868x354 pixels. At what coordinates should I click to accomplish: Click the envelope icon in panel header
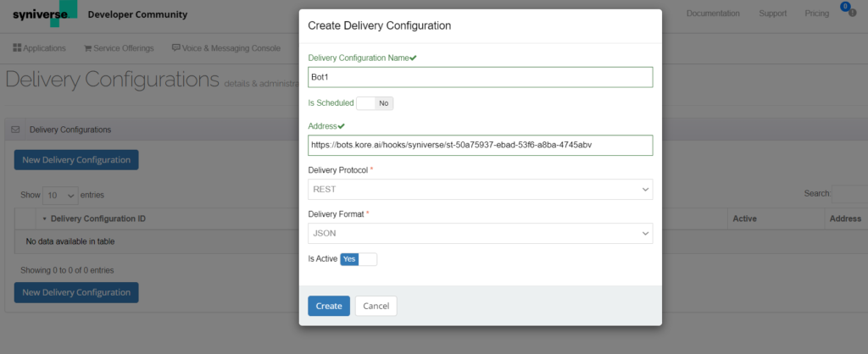click(x=15, y=130)
